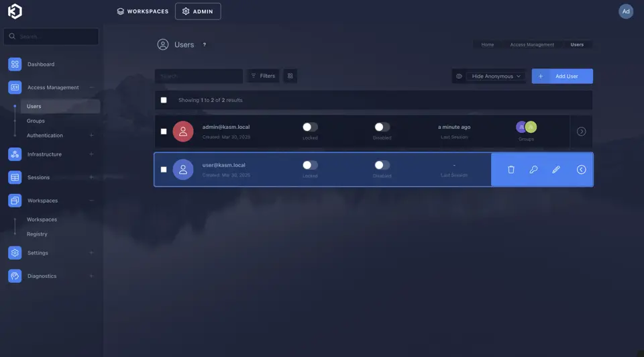Check the user@kasm.local row checkbox

click(x=164, y=169)
